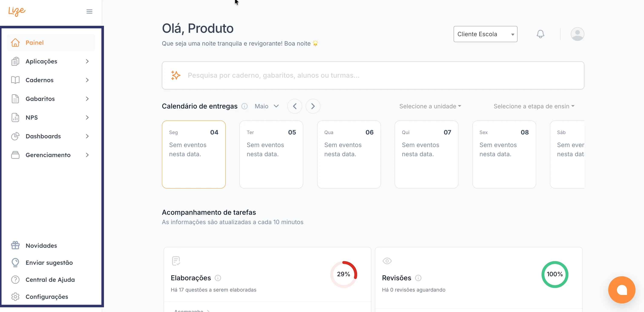Image resolution: width=644 pixels, height=312 pixels.
Task: Open the Gabaritos menu item
Action: tap(51, 99)
